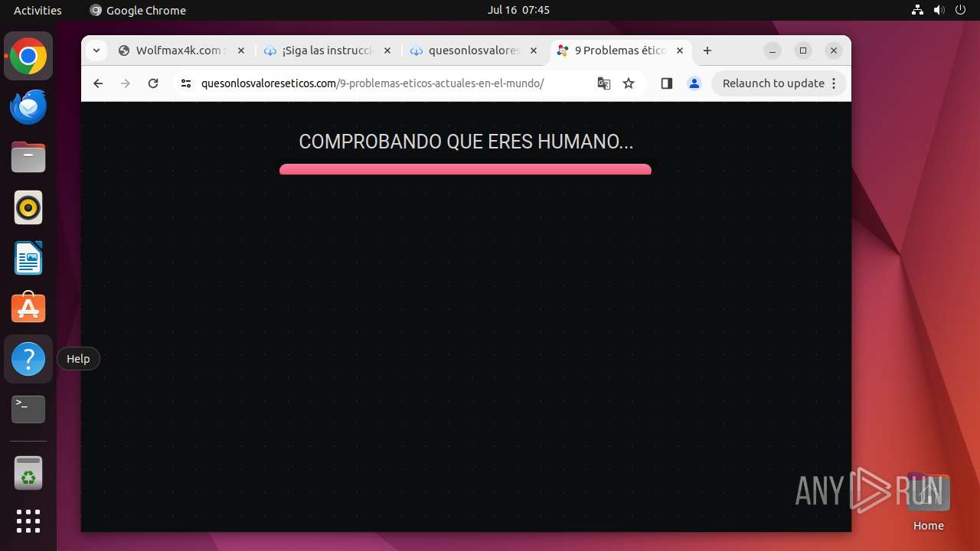This screenshot has height=551, width=980.
Task: Open a new tab with plus
Action: click(707, 51)
